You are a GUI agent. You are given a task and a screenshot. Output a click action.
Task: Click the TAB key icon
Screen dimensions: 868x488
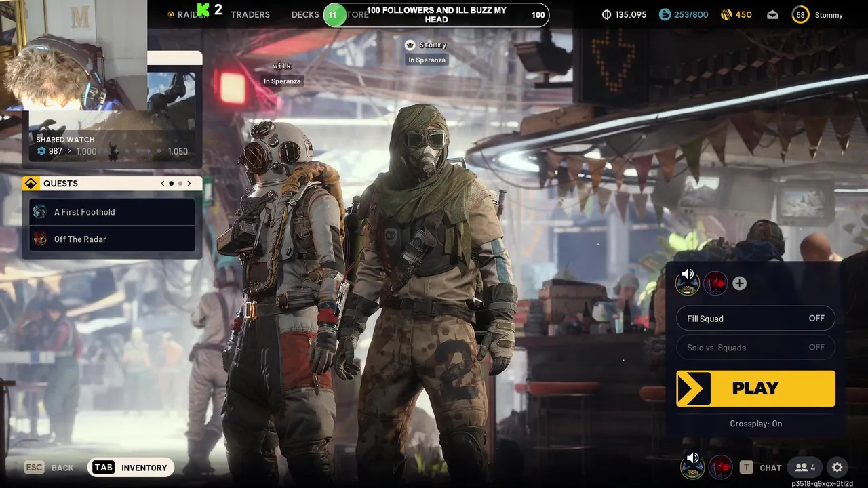coord(104,467)
